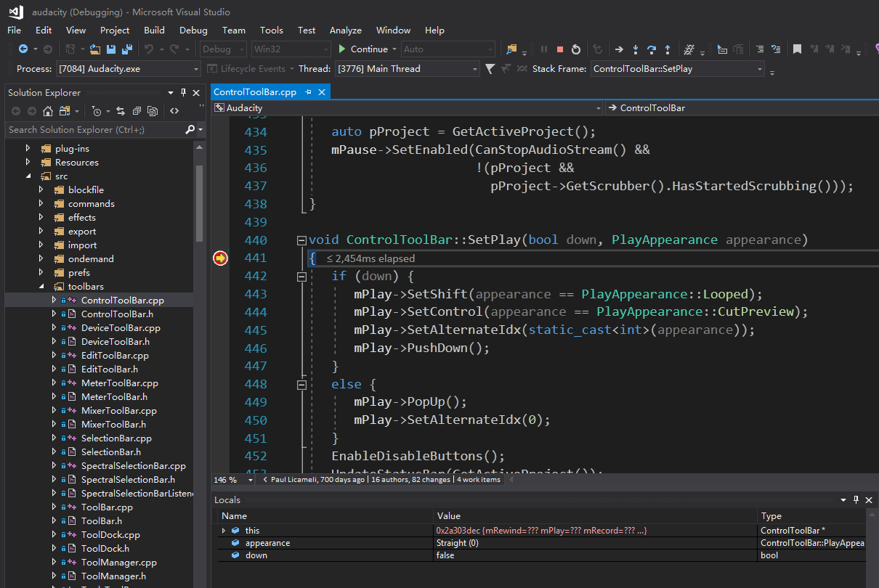Click Collapse All icon in Solution Explorer
Image resolution: width=879 pixels, height=588 pixels.
pos(136,111)
